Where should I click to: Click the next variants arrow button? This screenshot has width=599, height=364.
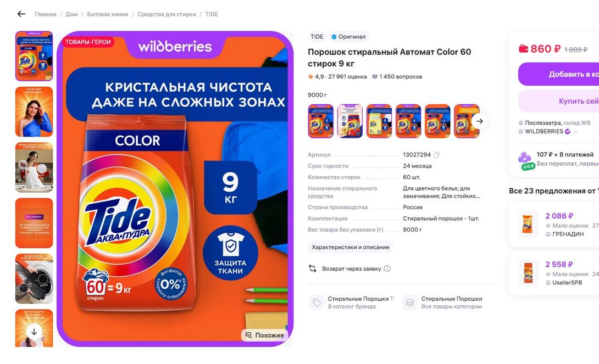pos(479,121)
